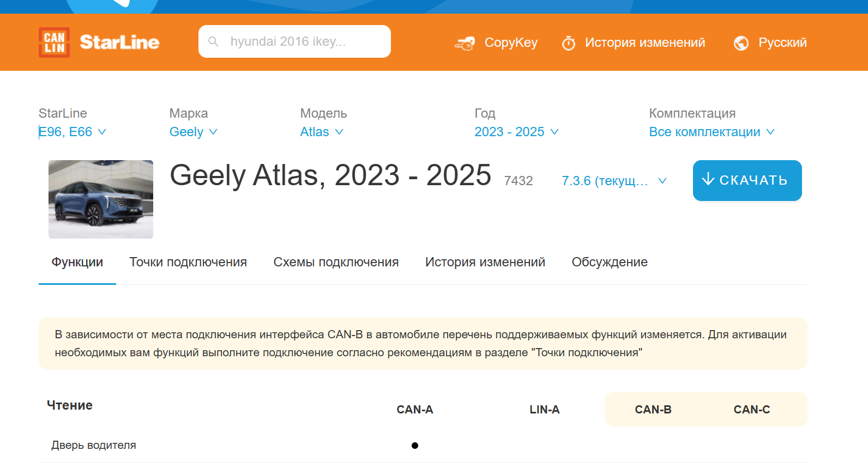Expand the Год 2023 - 2025 dropdown
The width and height of the screenshot is (868, 463).
pos(516,132)
